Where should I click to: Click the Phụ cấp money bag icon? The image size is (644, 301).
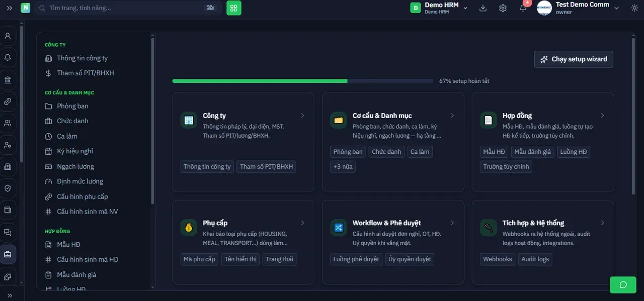click(x=189, y=228)
